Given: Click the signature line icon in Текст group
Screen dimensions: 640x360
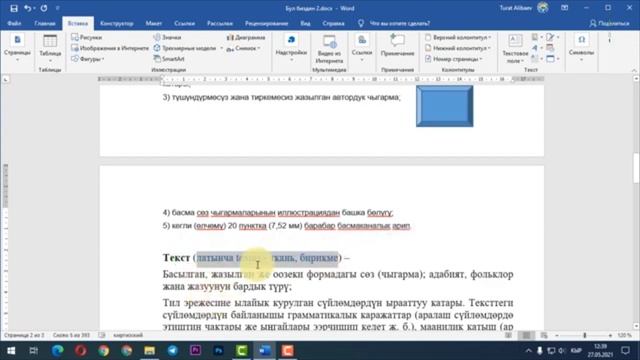Looking at the screenshot, I should (x=551, y=37).
